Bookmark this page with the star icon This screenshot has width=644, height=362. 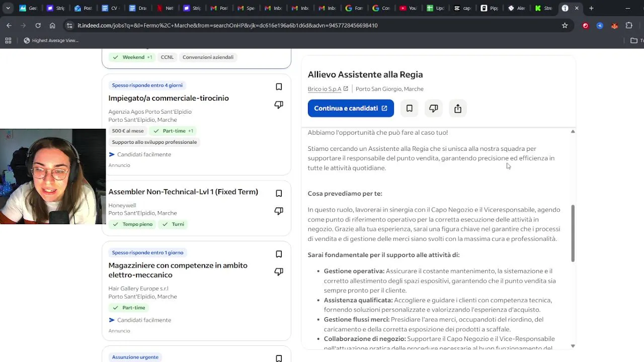[565, 25]
